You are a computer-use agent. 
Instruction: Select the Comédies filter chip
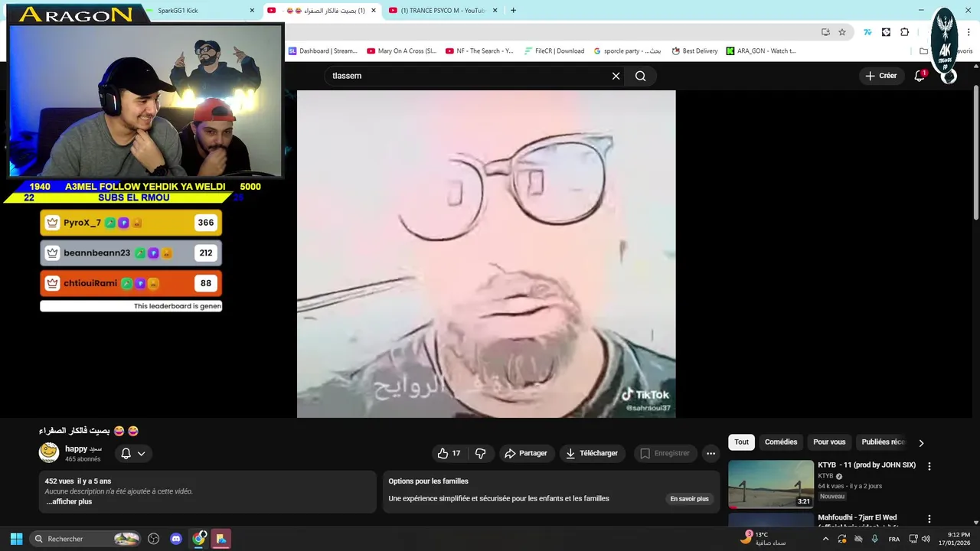(x=781, y=442)
